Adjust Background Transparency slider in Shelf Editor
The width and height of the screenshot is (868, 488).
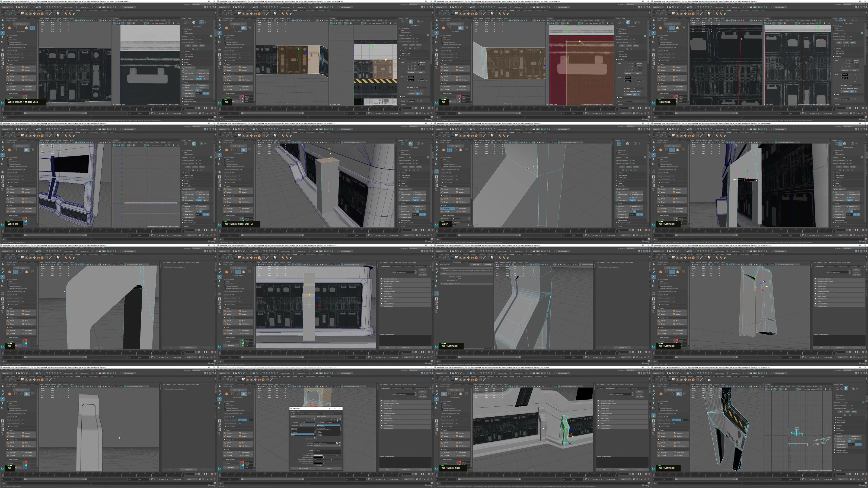click(332, 460)
